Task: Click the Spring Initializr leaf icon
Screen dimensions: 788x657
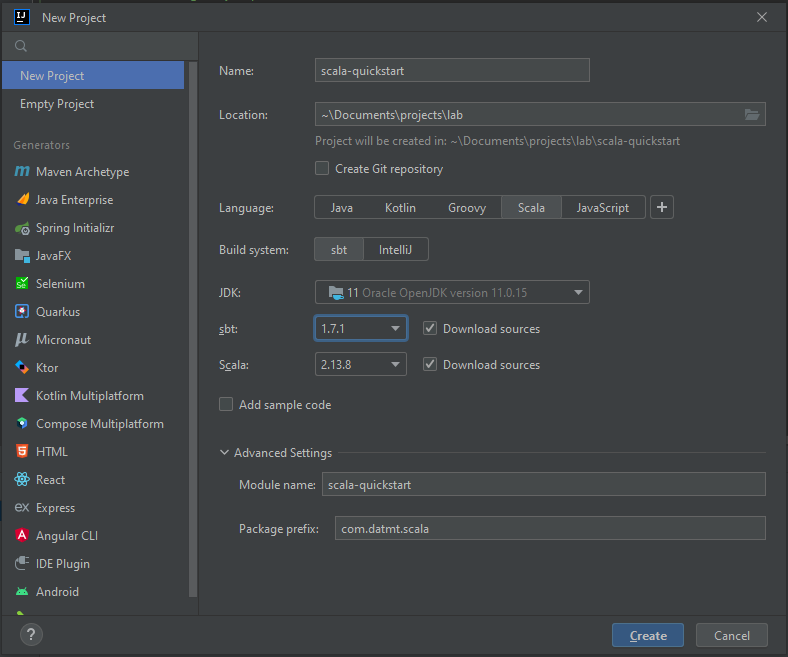Action: (x=22, y=228)
